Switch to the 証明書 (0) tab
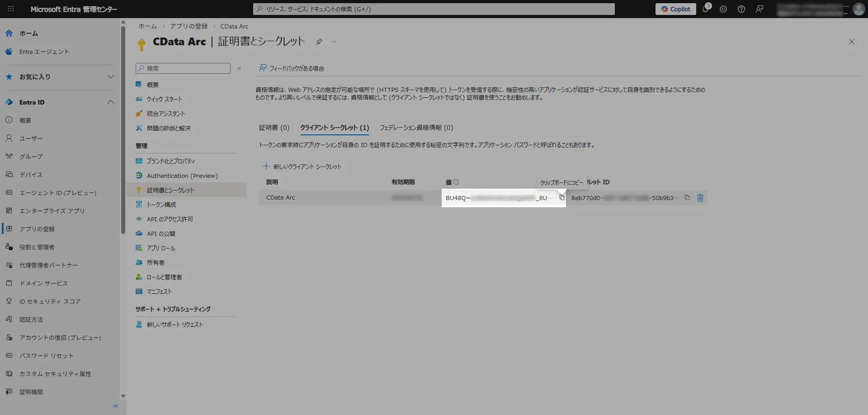The width and height of the screenshot is (868, 415). [x=274, y=128]
